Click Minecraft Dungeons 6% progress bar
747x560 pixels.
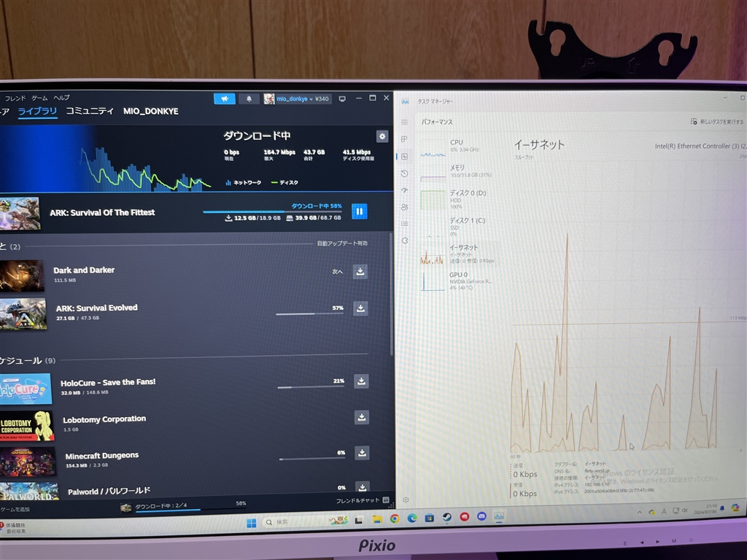click(312, 459)
